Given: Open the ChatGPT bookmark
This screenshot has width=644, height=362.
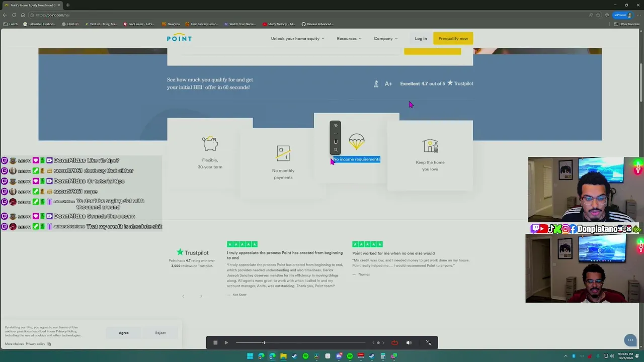Looking at the screenshot, I should point(70,24).
